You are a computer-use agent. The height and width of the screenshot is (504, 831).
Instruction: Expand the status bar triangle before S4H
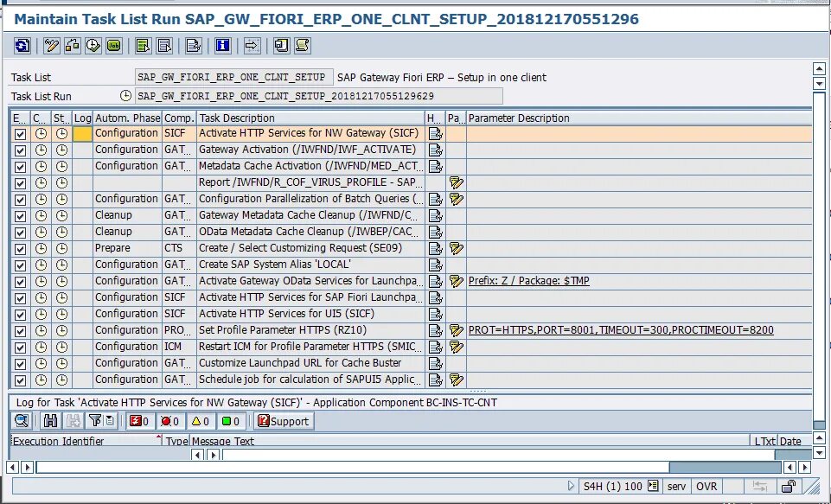coord(571,486)
